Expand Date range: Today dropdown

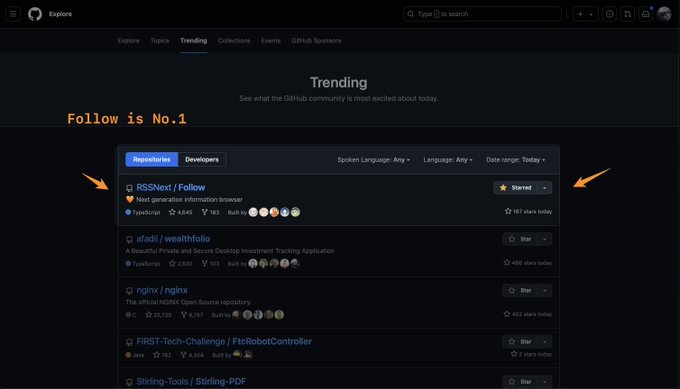click(515, 160)
